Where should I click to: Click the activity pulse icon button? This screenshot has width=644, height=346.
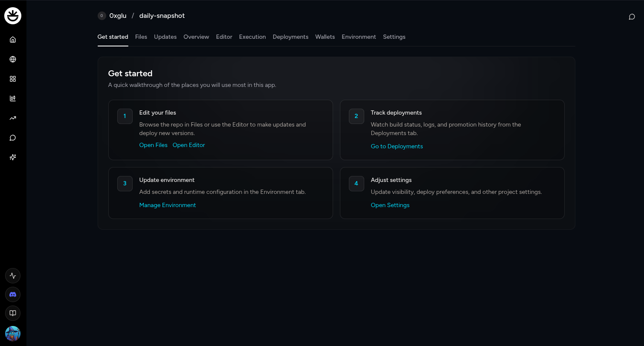(13, 276)
